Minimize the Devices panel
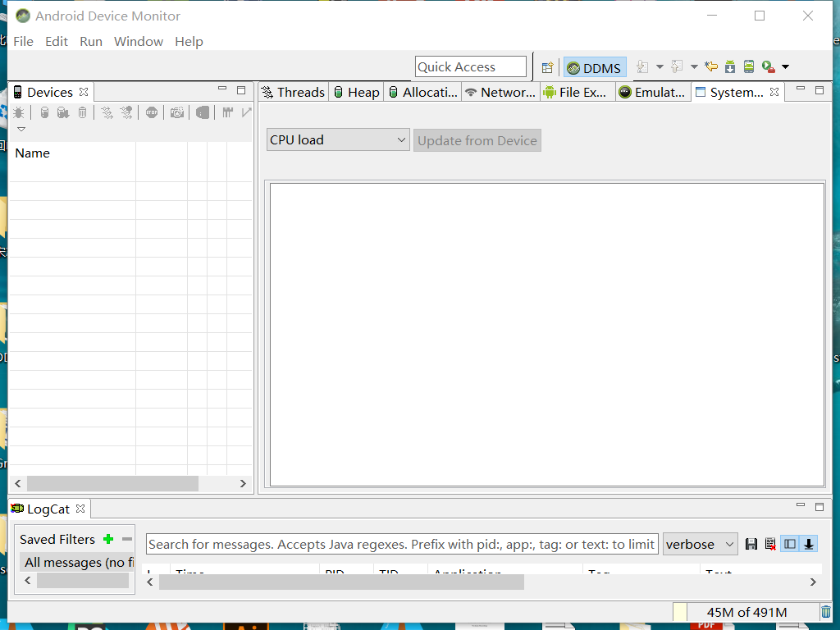The width and height of the screenshot is (840, 630). tap(222, 89)
